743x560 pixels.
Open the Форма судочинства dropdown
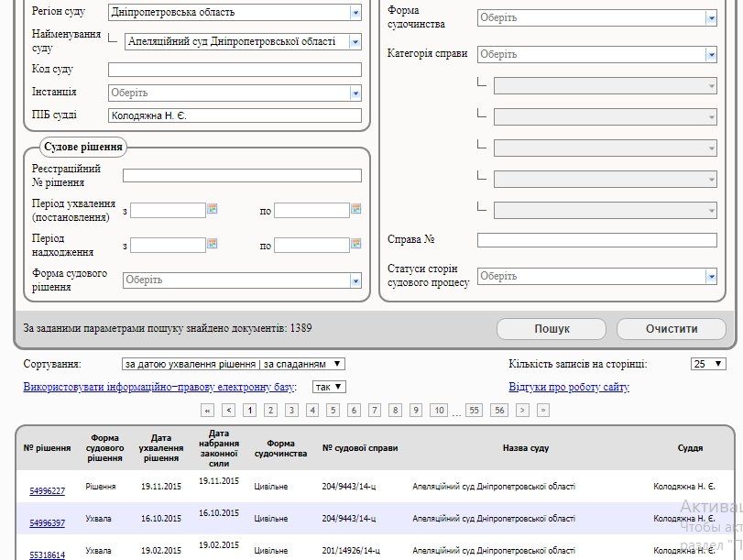coord(710,17)
